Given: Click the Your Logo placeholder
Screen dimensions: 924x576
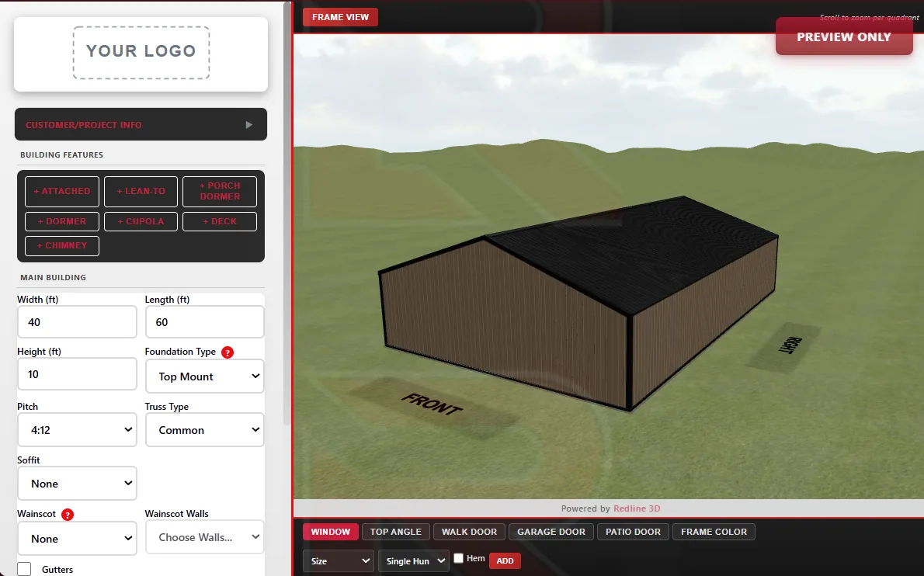Looking at the screenshot, I should pos(141,53).
